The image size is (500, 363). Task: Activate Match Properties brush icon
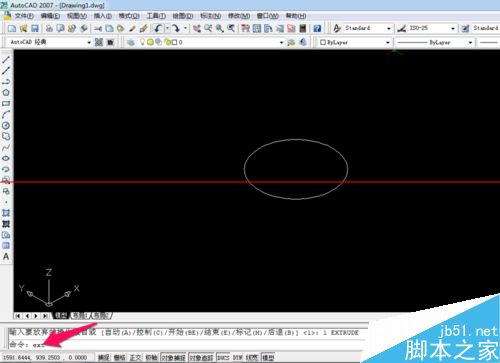[132, 28]
